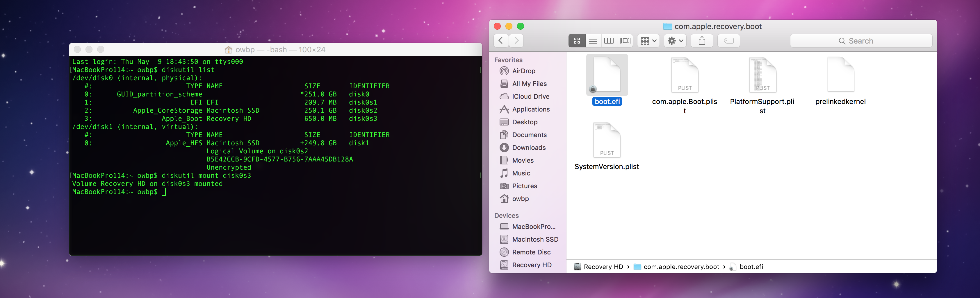This screenshot has height=298, width=980.
Task: Click the Terminal window close button
Action: click(x=77, y=49)
